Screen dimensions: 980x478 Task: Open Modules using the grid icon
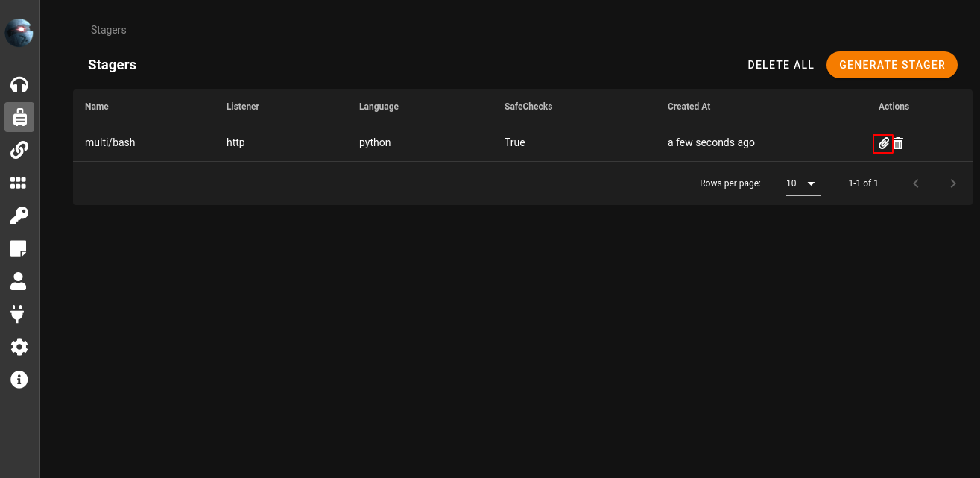click(19, 183)
